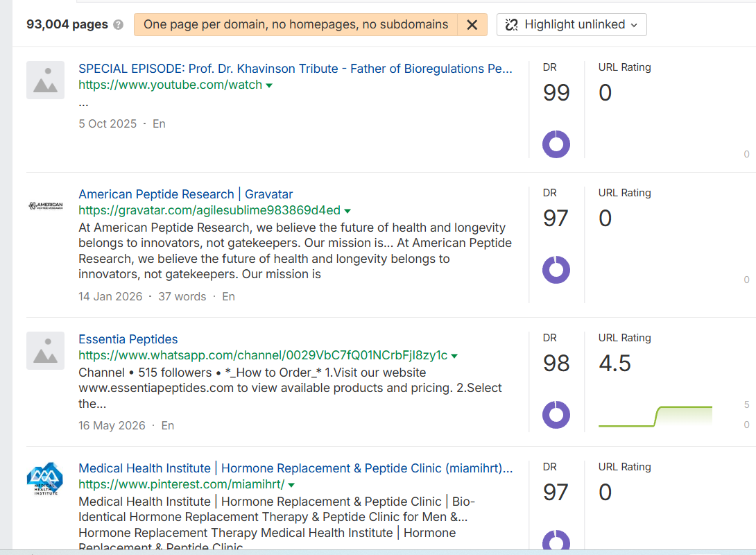756x555 pixels.
Task: Open the gravatar.com/agilesublime URL link
Action: 209,210
